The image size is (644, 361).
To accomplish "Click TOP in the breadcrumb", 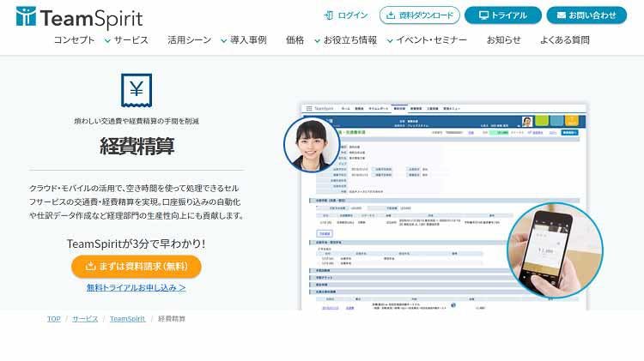I will (54, 319).
